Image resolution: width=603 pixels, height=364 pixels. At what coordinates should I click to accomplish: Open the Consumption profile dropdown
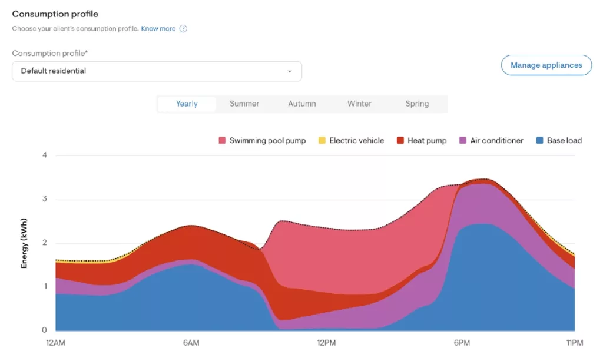tap(157, 71)
